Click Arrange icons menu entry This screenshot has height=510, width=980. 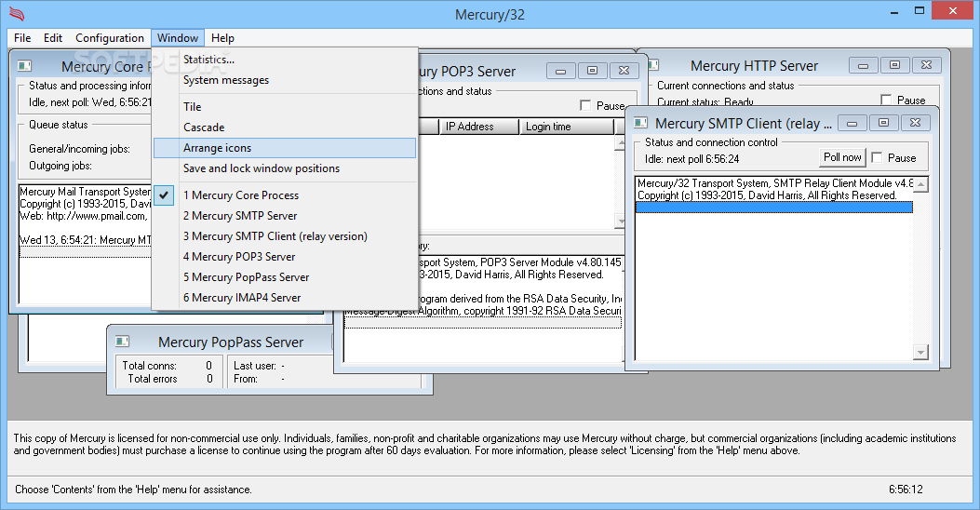tap(285, 148)
